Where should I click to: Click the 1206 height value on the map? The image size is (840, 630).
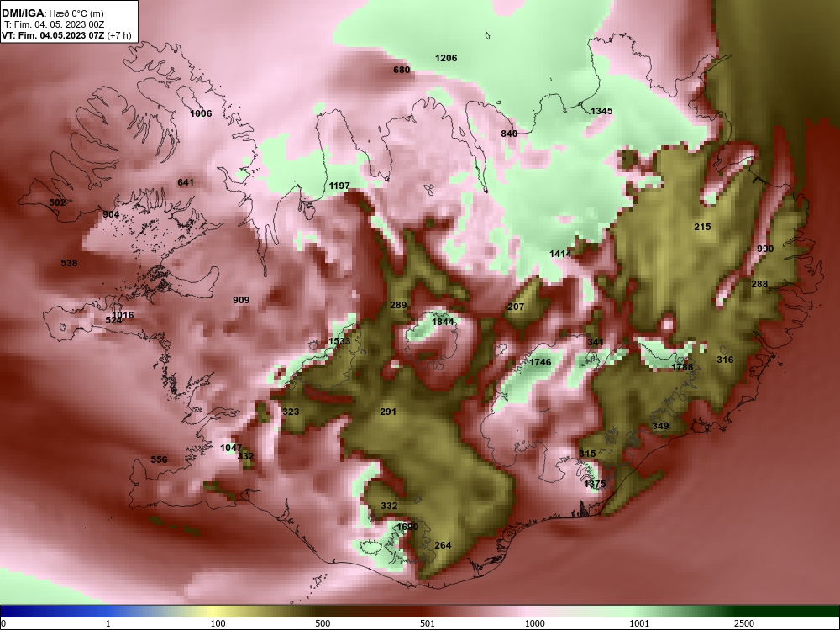446,58
